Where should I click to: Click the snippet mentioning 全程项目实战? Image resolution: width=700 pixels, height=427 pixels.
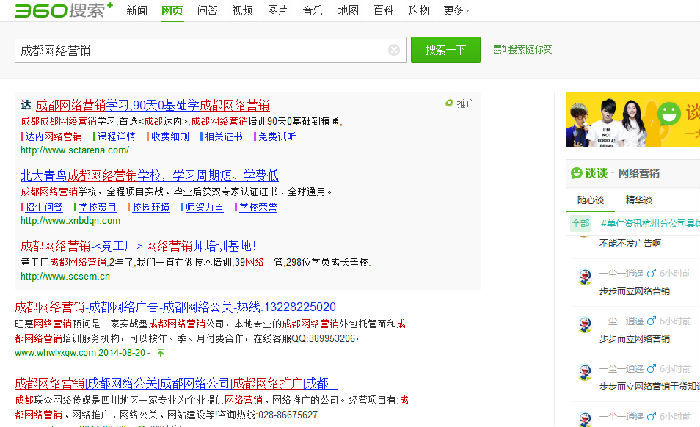tap(176, 192)
